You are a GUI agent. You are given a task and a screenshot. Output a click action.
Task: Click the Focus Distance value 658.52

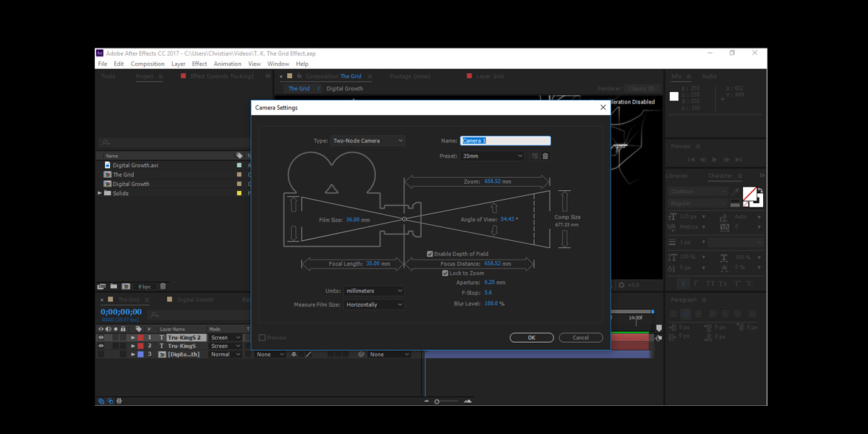click(493, 264)
